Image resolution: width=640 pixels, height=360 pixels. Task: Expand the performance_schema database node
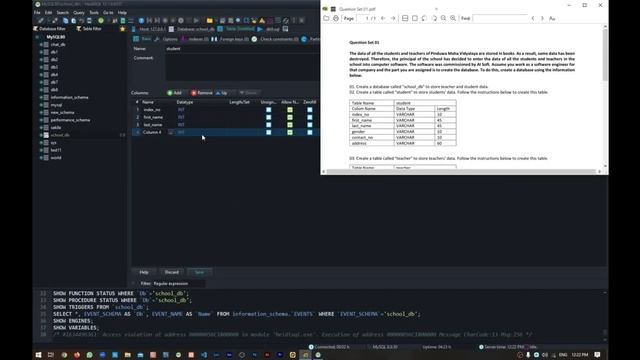[41, 120]
